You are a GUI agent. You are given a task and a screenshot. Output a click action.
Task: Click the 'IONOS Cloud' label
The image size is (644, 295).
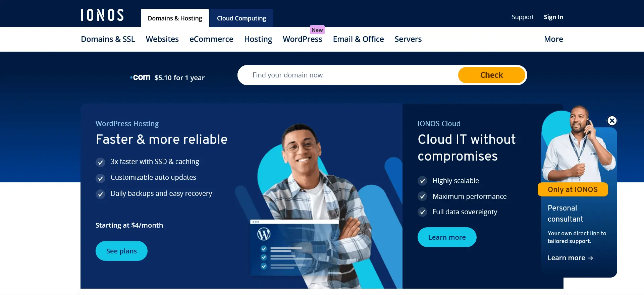pos(439,124)
